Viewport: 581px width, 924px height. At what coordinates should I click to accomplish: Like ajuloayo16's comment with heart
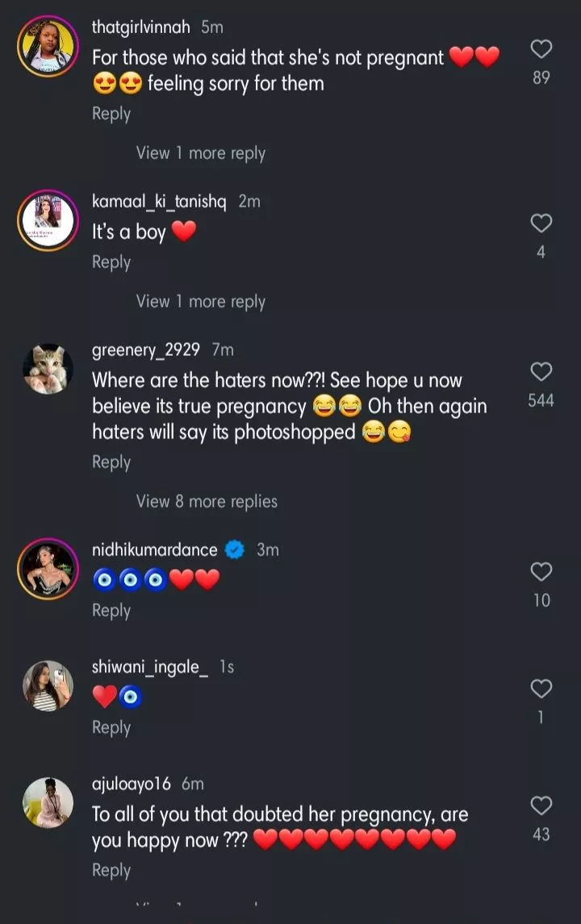[541, 805]
